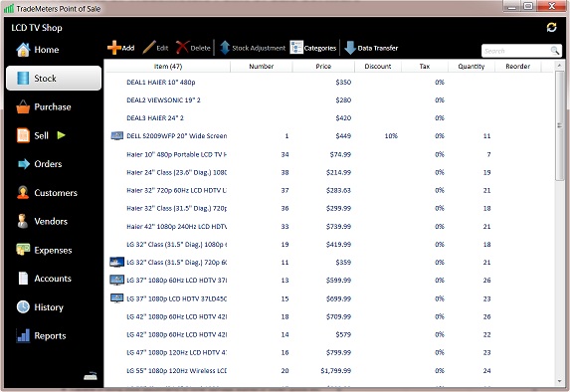The image size is (570, 392).
Task: Select LG 32" Class 1080p row
Action: click(x=329, y=245)
